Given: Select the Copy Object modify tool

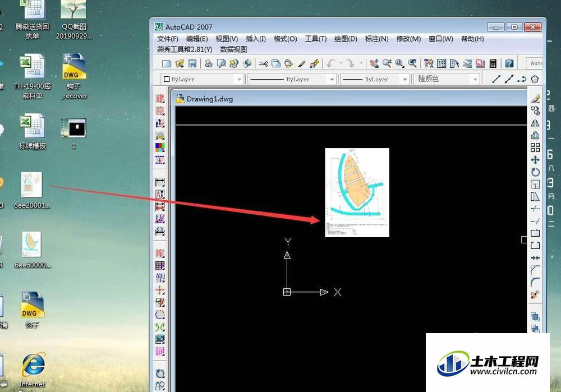Looking at the screenshot, I should point(535,110).
